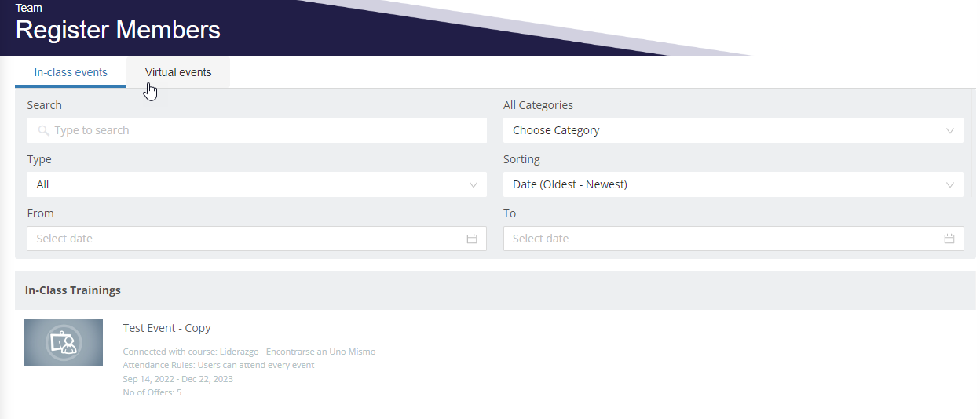Image resolution: width=980 pixels, height=419 pixels.
Task: Click the Connected with course Liderazgo line
Action: pos(249,352)
